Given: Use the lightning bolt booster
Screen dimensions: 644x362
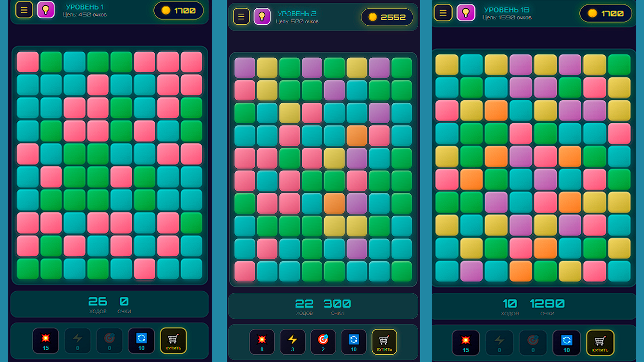Looking at the screenshot, I should tap(292, 342).
